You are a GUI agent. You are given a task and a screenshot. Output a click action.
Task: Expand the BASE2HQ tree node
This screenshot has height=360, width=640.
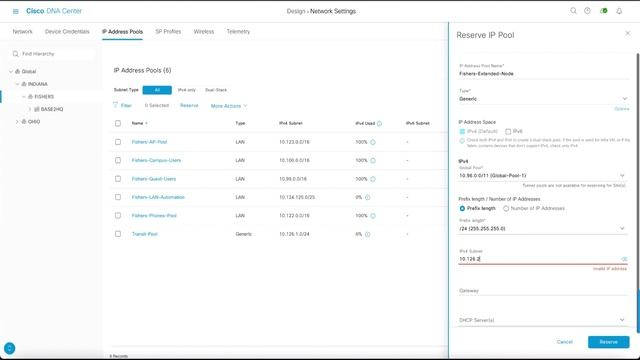(x=30, y=109)
